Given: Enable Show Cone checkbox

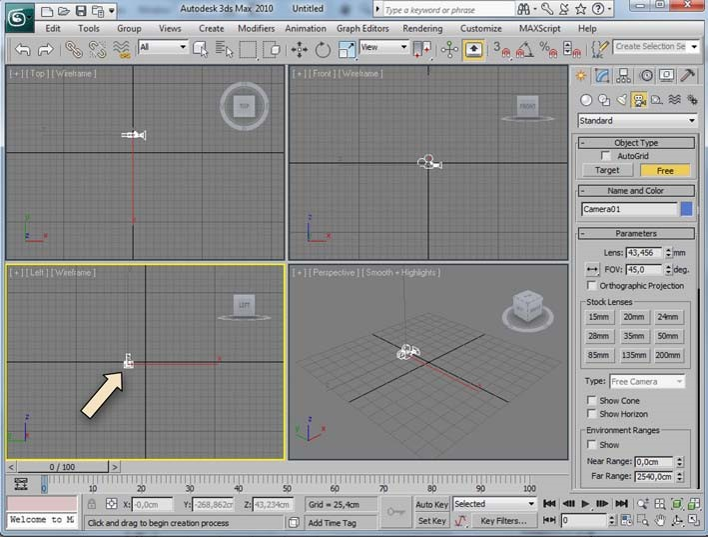Looking at the screenshot, I should 591,400.
